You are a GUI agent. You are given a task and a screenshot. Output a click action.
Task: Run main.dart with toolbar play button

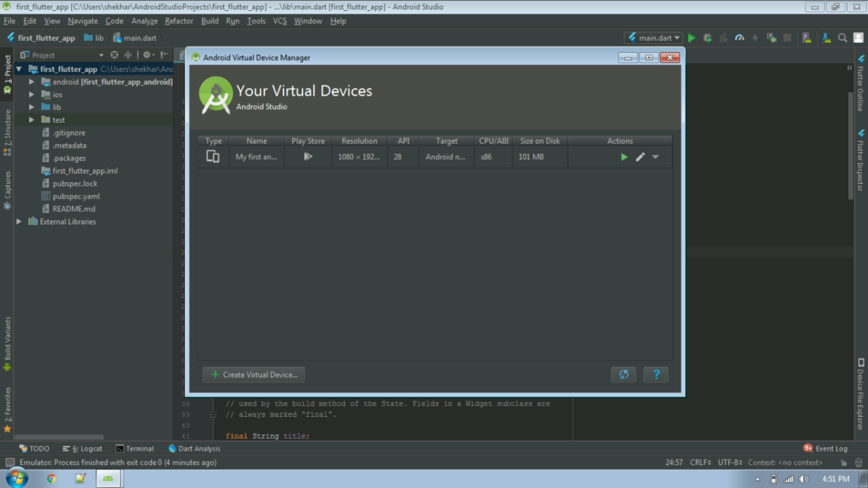pyautogui.click(x=691, y=38)
